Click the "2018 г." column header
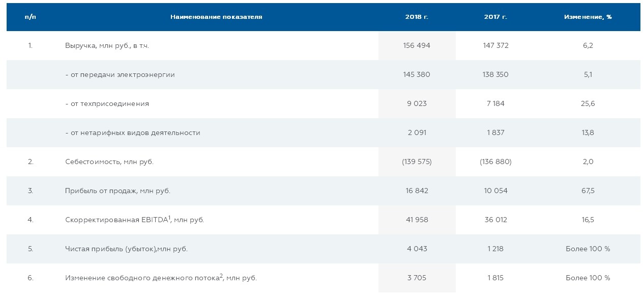Image resolution: width=644 pixels, height=294 pixels. tap(417, 17)
